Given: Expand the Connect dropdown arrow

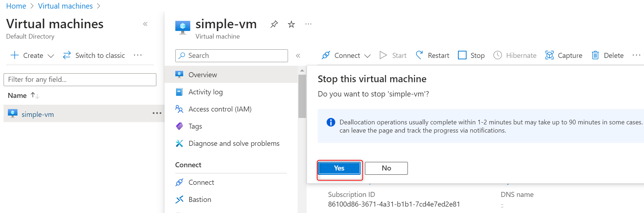Looking at the screenshot, I should [x=367, y=56].
